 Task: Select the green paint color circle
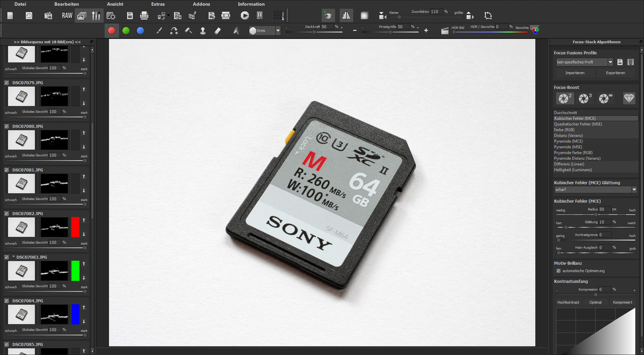tap(126, 31)
